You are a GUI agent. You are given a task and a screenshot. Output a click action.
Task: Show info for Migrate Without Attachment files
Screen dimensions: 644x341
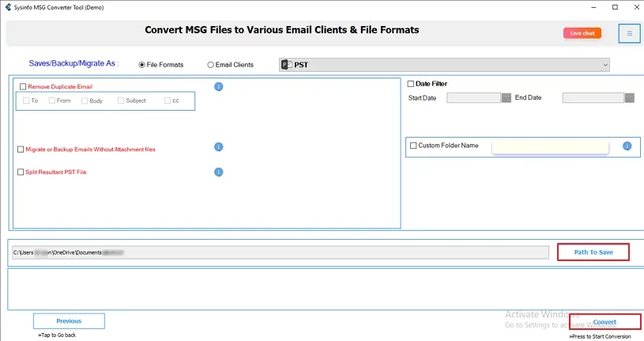(219, 147)
